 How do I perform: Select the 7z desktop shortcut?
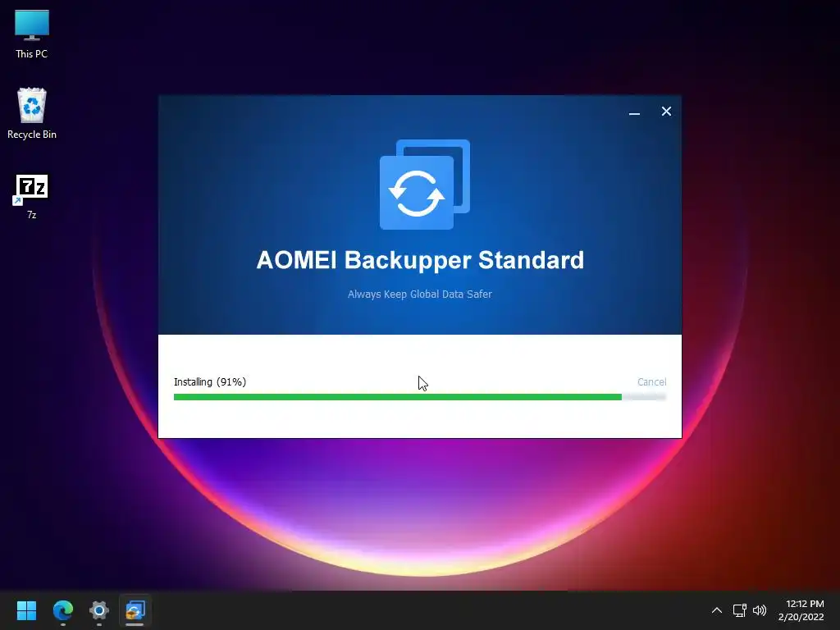pos(32,197)
